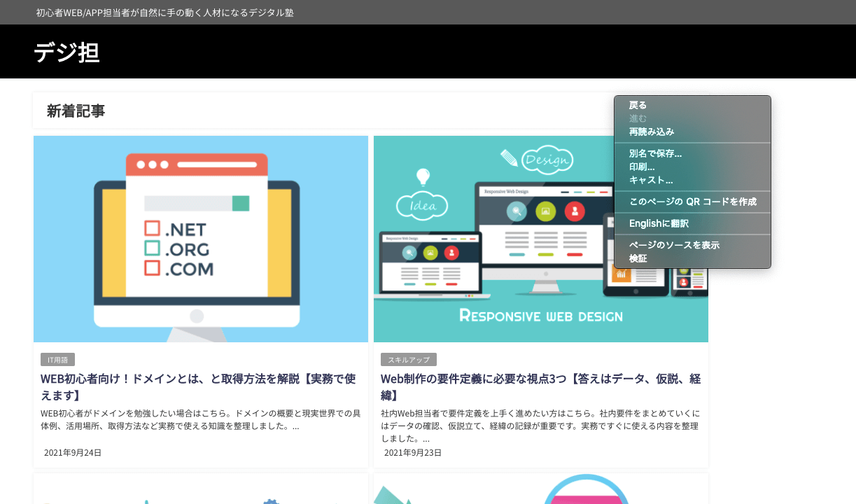
Task: Open article WEB初心者向け！ドメインとは title
Action: pyautogui.click(x=198, y=387)
